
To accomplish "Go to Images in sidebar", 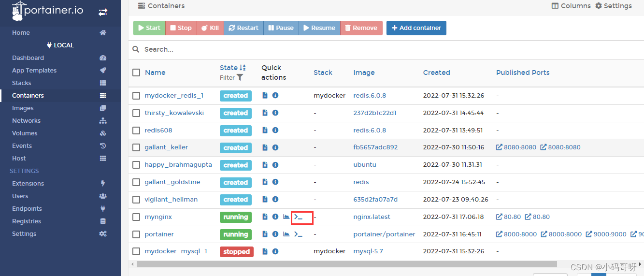I will tap(23, 108).
